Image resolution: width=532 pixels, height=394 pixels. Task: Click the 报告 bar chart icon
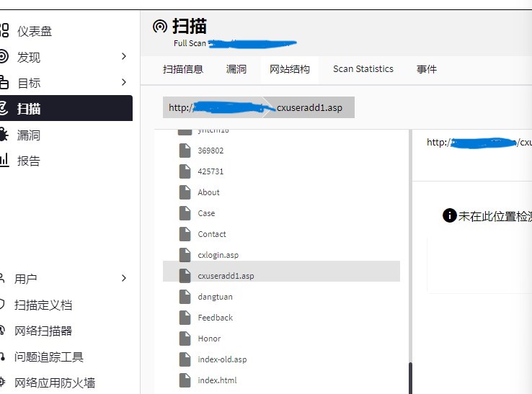click(x=4, y=160)
